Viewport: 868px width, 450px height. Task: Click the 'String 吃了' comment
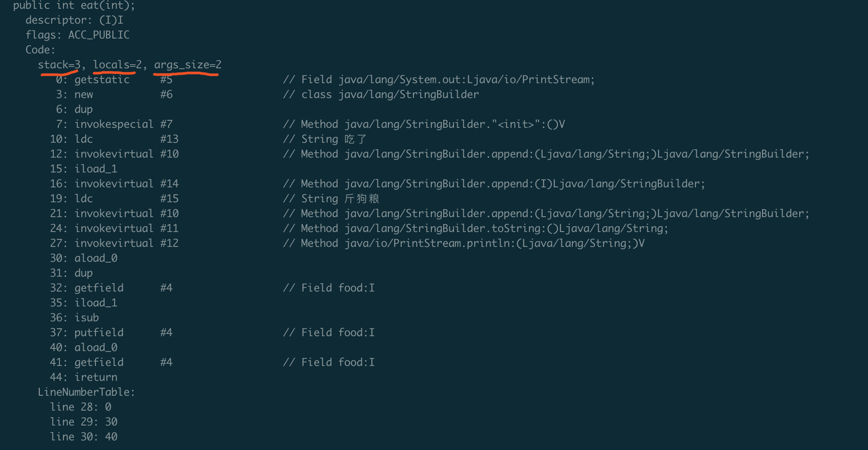click(x=334, y=139)
